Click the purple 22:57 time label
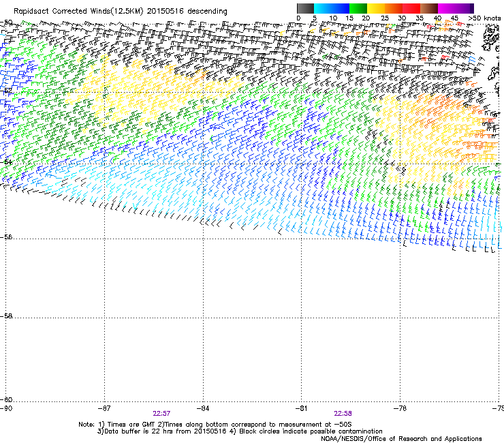 click(161, 414)
